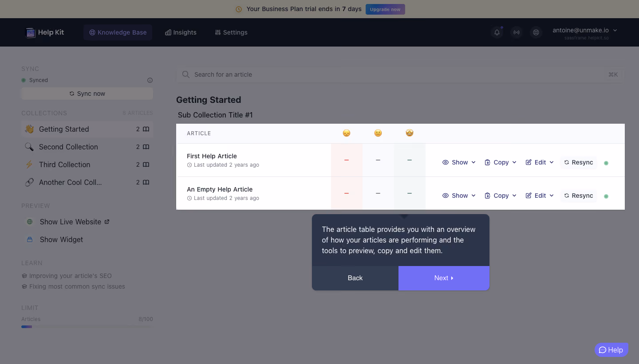Expand Edit dropdown for First Help Article
The width and height of the screenshot is (639, 364).
coord(540,162)
